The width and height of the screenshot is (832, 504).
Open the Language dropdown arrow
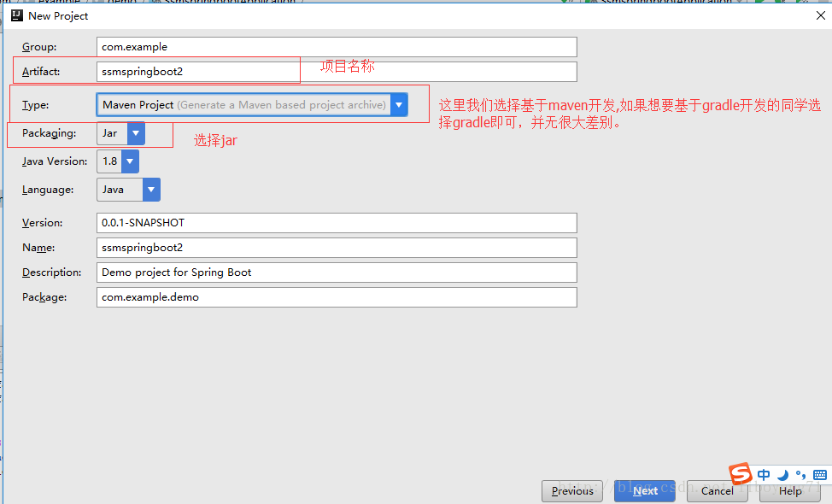coord(151,190)
